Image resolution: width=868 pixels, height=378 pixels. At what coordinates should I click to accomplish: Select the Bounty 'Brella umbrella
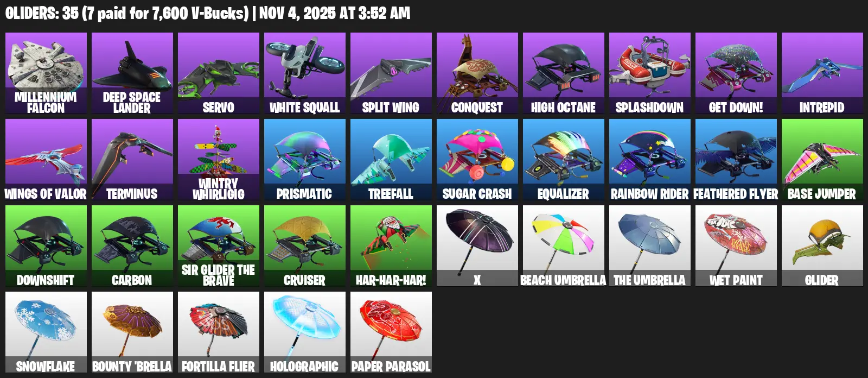132,332
